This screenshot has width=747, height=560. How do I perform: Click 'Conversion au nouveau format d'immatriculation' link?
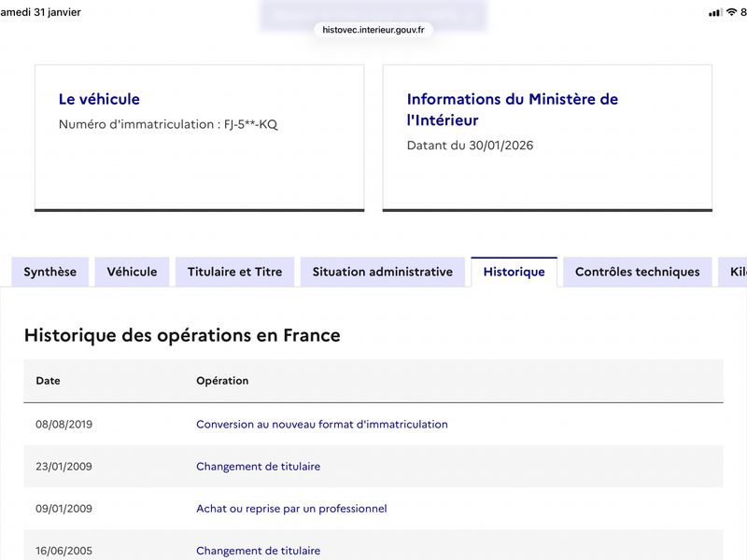322,425
